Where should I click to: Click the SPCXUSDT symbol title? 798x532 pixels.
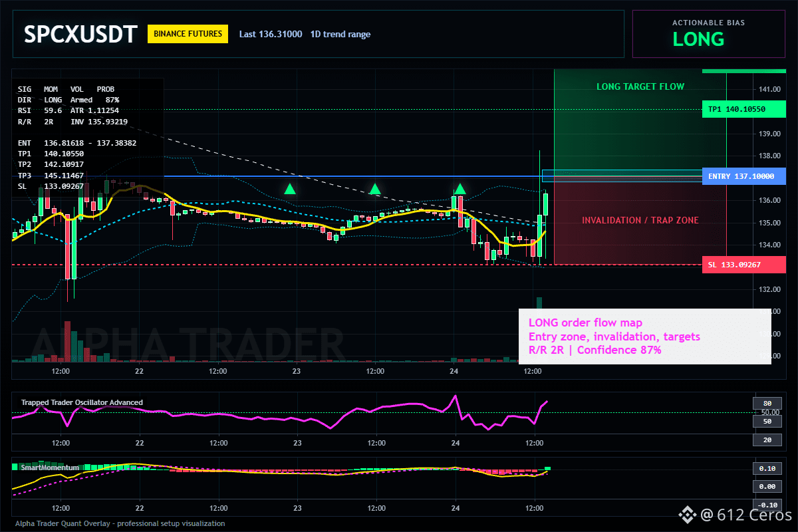point(80,34)
